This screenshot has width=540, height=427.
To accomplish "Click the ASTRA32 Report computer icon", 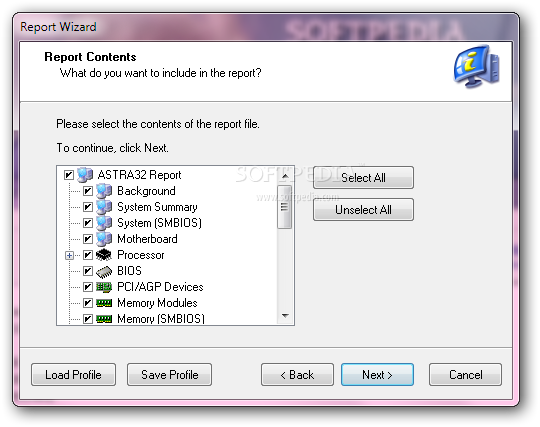I will pos(85,175).
